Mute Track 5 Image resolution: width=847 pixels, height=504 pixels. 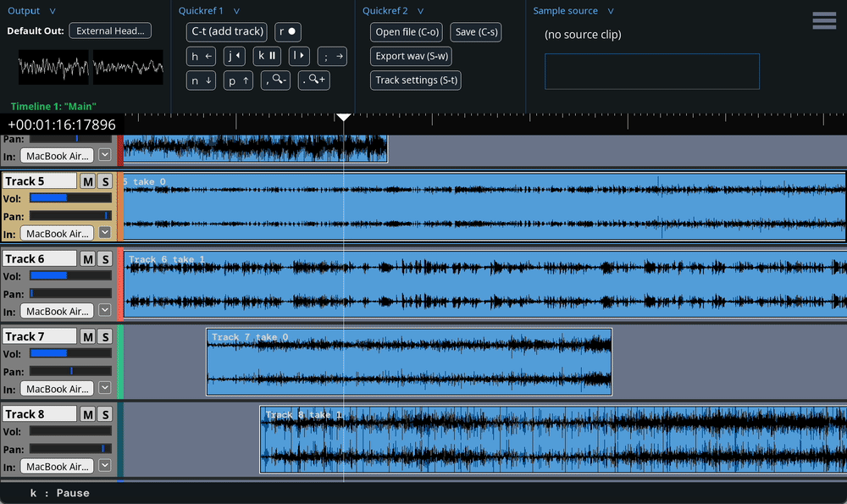88,181
